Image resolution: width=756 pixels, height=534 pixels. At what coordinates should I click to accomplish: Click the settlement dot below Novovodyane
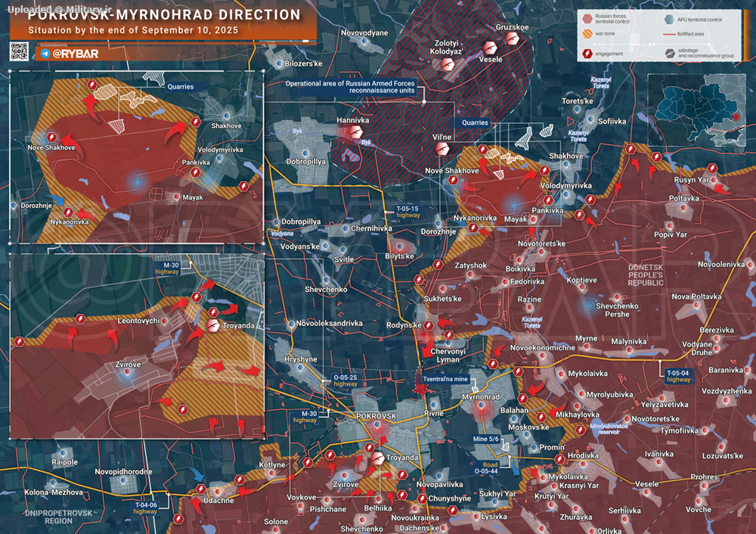(365, 42)
